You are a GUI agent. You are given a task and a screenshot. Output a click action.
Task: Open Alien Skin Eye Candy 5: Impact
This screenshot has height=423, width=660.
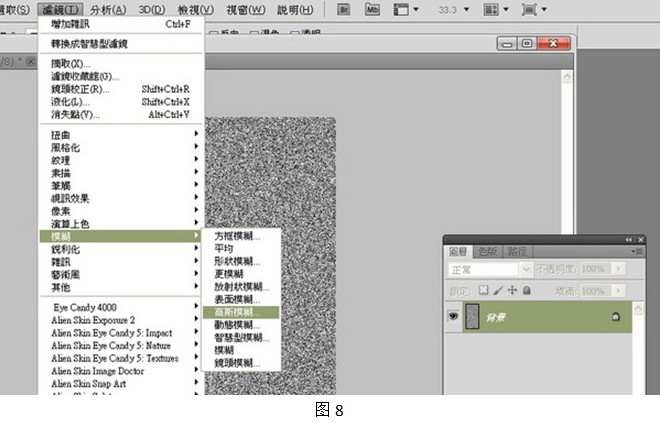coord(121,333)
